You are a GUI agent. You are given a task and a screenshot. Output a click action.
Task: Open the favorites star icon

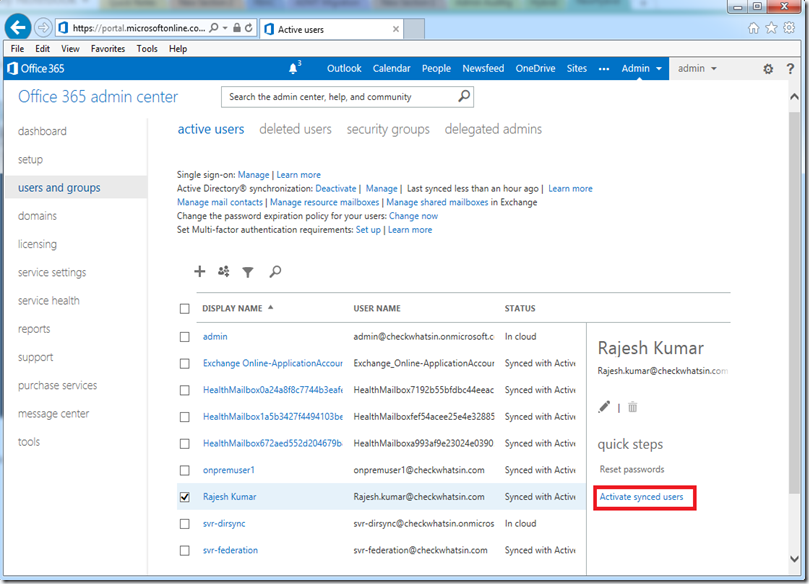(771, 28)
